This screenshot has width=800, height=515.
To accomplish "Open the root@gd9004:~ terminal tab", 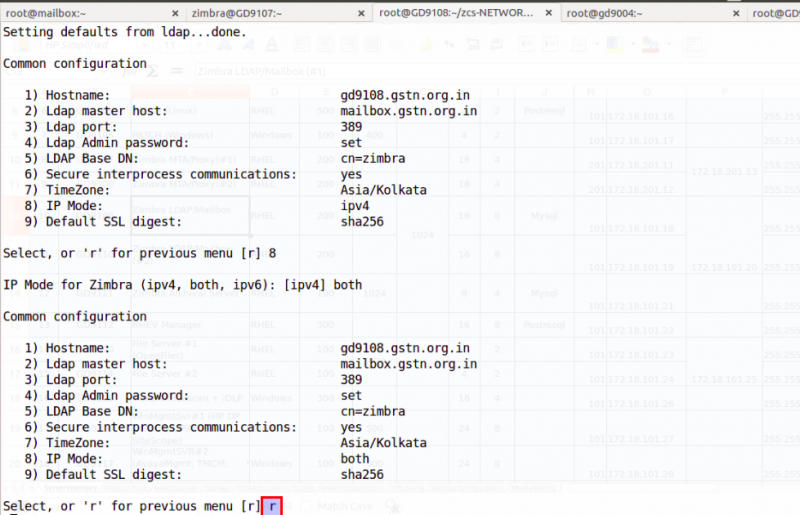I will [653, 13].
